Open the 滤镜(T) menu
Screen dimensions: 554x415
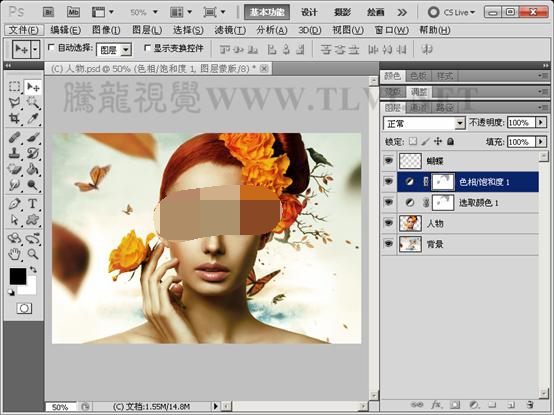[230, 30]
